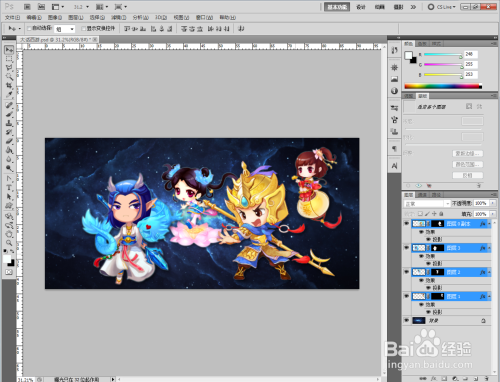Click the lock all icon in Layers panel
The height and width of the screenshot is (382, 500).
(441, 214)
